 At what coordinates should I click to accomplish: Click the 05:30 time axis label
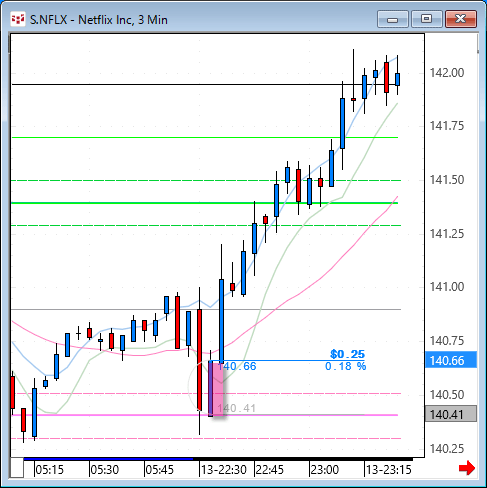click(x=105, y=470)
